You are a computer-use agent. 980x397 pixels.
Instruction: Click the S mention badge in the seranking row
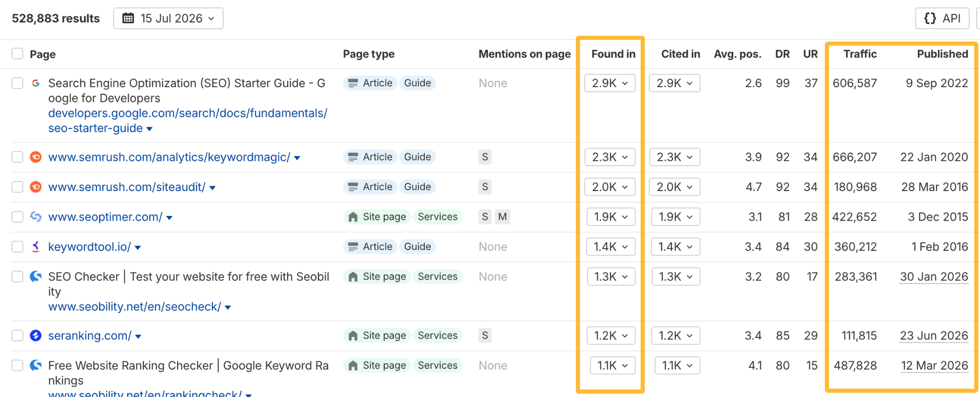coord(485,335)
